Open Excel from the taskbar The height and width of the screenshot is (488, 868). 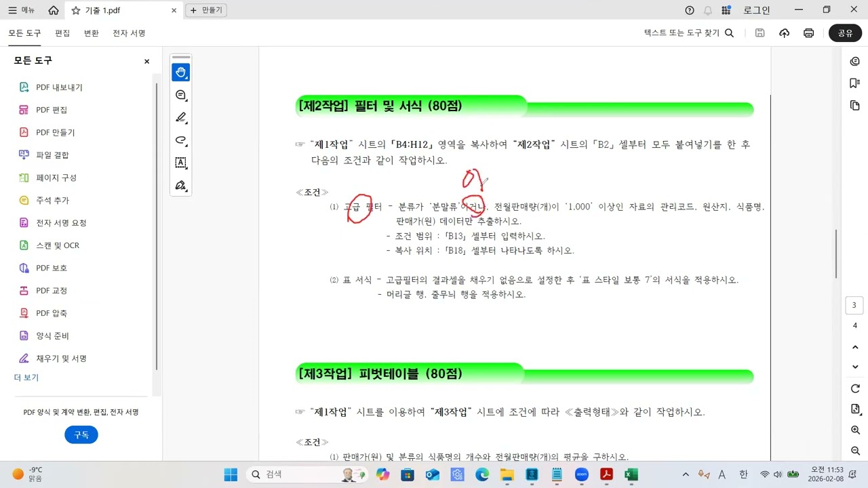click(x=631, y=474)
